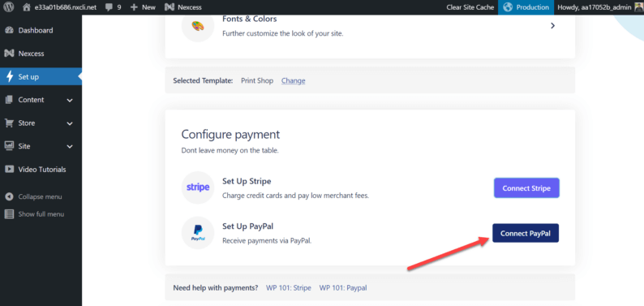Click the Show full menu list icon

(x=9, y=214)
